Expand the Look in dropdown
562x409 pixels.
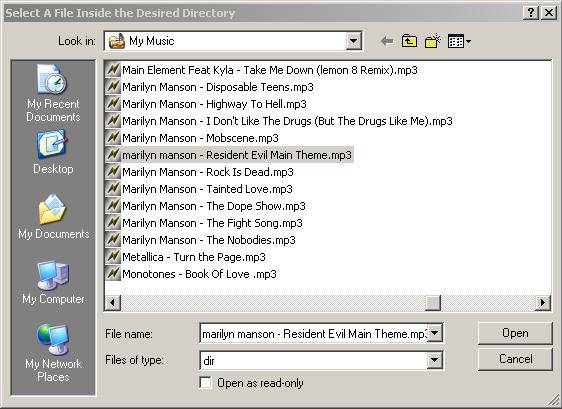pos(353,41)
